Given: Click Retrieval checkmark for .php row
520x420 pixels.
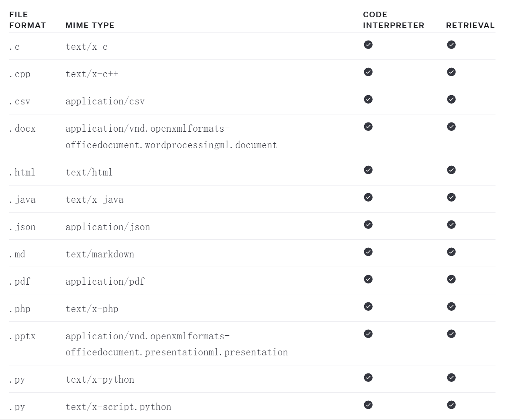Looking at the screenshot, I should click(451, 306).
